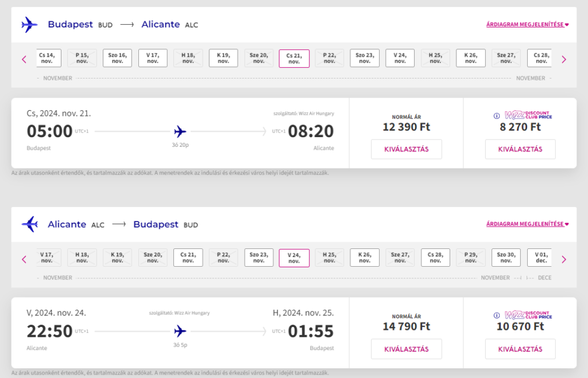This screenshot has height=378, width=588.
Task: Select Cs 28, nov. as the return date
Action: pos(435,258)
